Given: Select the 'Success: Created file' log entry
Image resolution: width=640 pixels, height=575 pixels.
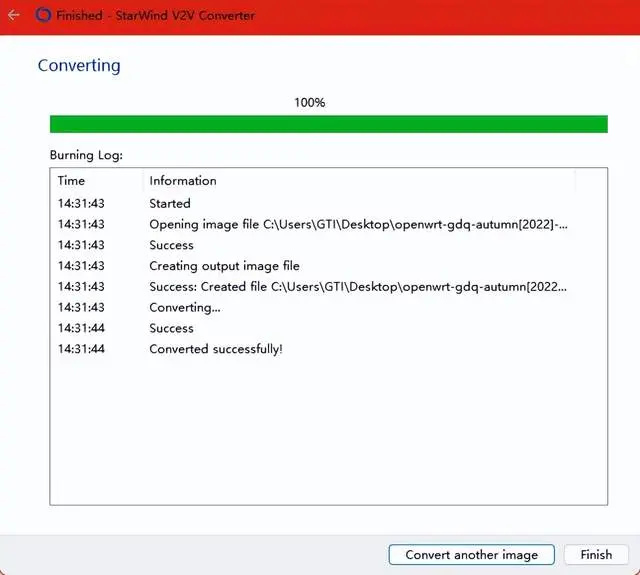Looking at the screenshot, I should (313, 286).
